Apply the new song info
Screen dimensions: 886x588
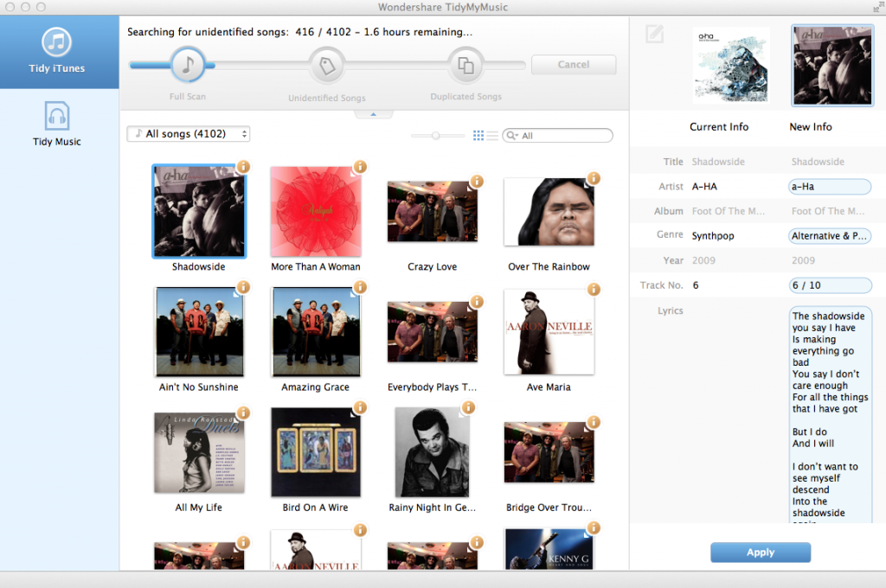click(x=761, y=553)
